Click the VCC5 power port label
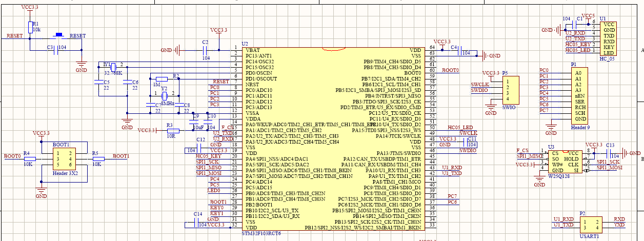Viewport: 644px width, 241px height. tap(589, 16)
